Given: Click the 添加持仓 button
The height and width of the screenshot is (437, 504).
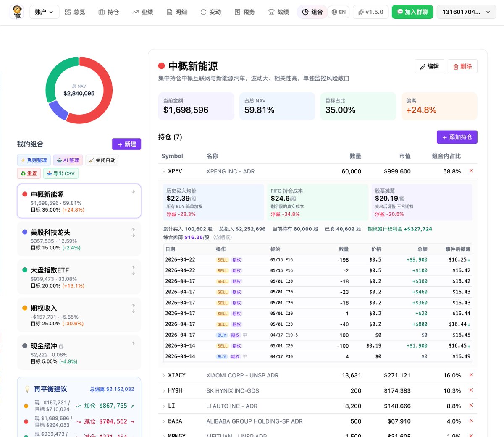Looking at the screenshot, I should [457, 137].
